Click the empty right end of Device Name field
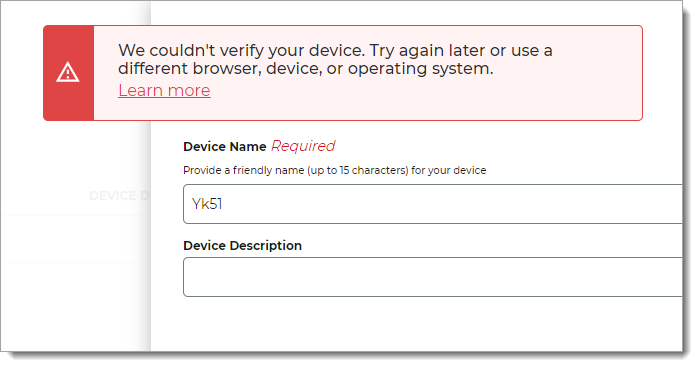The width and height of the screenshot is (698, 367). 623,204
